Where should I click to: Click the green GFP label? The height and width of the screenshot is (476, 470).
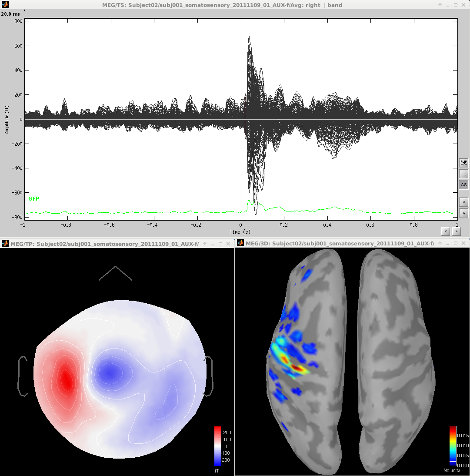click(x=33, y=199)
